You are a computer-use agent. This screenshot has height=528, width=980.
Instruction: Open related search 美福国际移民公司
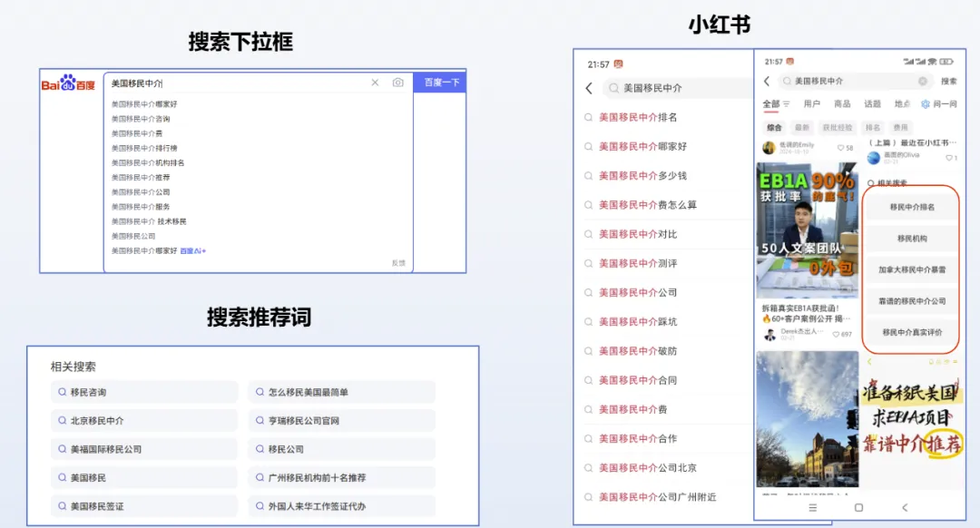[144, 449]
